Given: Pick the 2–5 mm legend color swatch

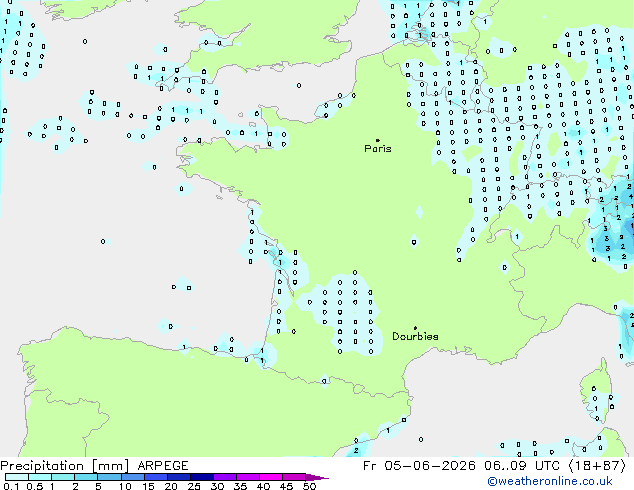Looking at the screenshot, I should [x=86, y=477].
